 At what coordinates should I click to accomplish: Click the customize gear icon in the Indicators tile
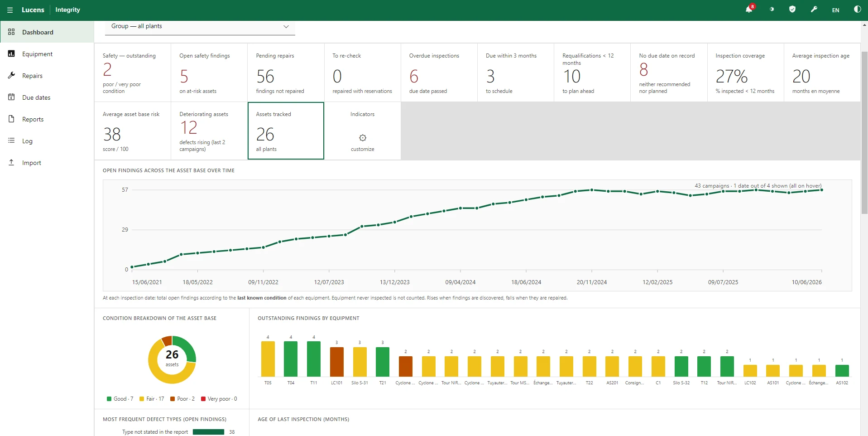pos(363,138)
